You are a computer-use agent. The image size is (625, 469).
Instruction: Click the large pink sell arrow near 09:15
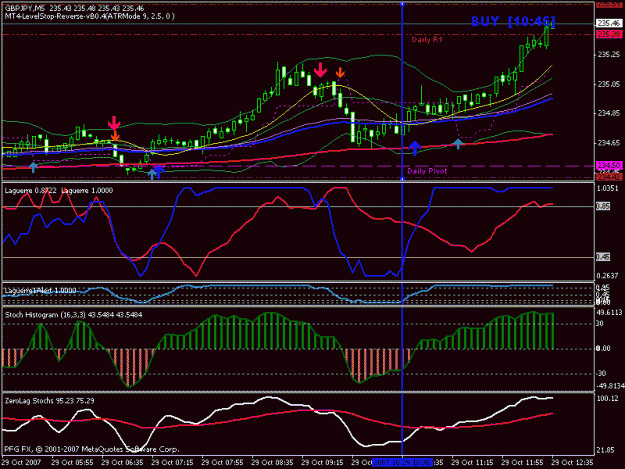click(x=320, y=69)
